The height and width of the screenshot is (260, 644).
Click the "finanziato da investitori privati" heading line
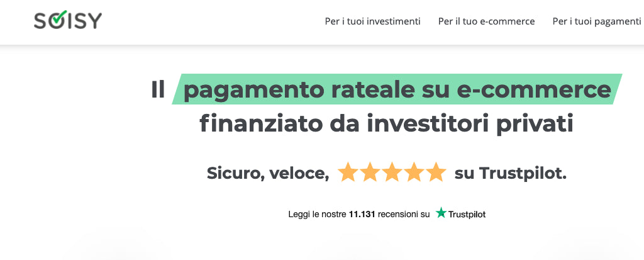[386, 123]
